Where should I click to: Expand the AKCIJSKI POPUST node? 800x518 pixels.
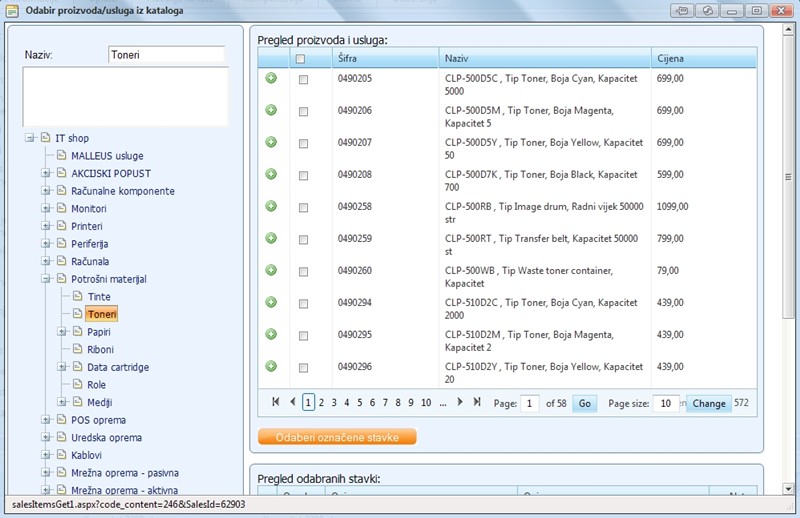pos(46,173)
